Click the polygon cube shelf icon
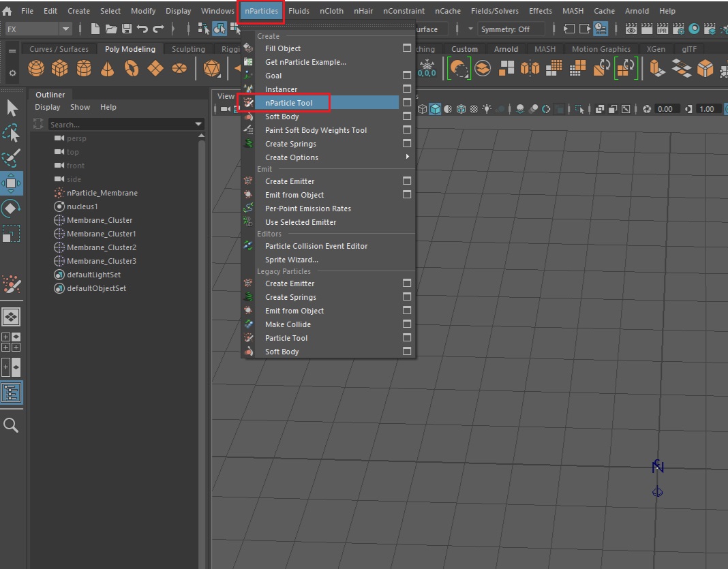This screenshot has width=728, height=569. click(x=60, y=69)
